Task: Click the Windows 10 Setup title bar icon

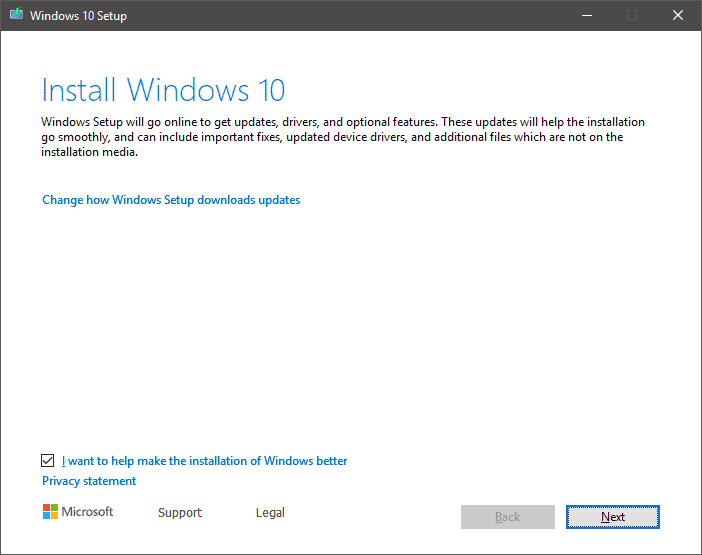Action: [17, 14]
